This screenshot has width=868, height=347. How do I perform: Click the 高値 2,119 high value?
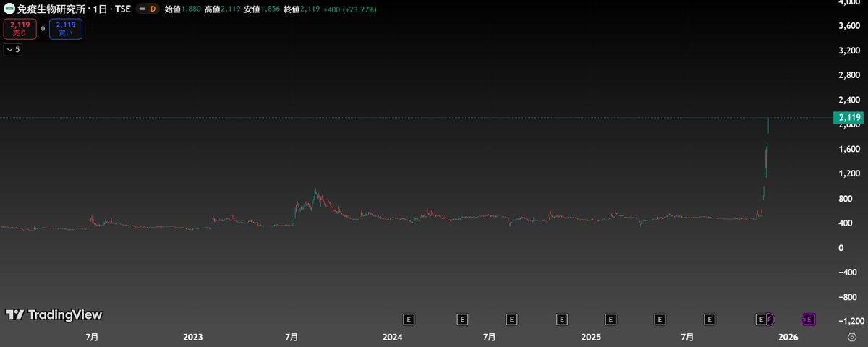coord(222,9)
